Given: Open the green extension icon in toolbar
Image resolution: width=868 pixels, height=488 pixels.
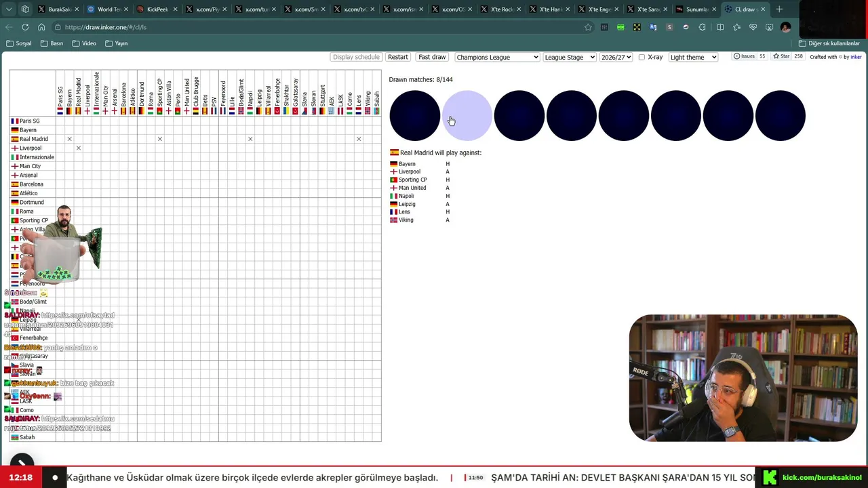Looking at the screenshot, I should (620, 27).
